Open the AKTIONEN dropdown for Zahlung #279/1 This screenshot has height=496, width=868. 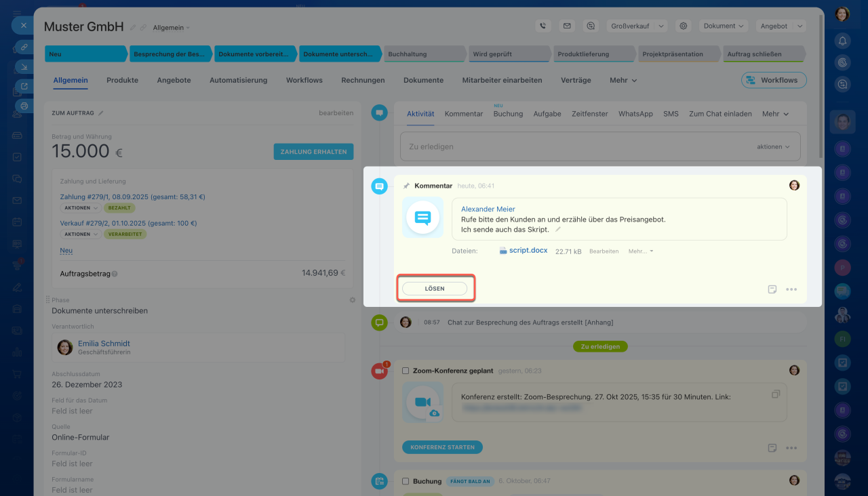80,208
